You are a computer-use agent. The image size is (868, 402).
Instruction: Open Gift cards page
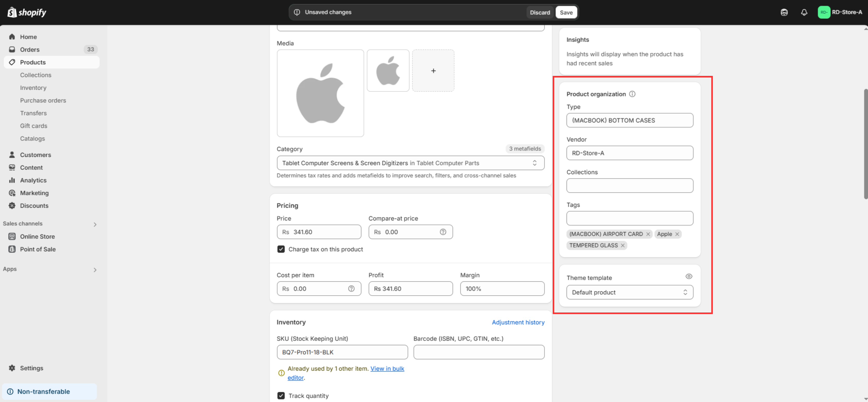click(34, 126)
